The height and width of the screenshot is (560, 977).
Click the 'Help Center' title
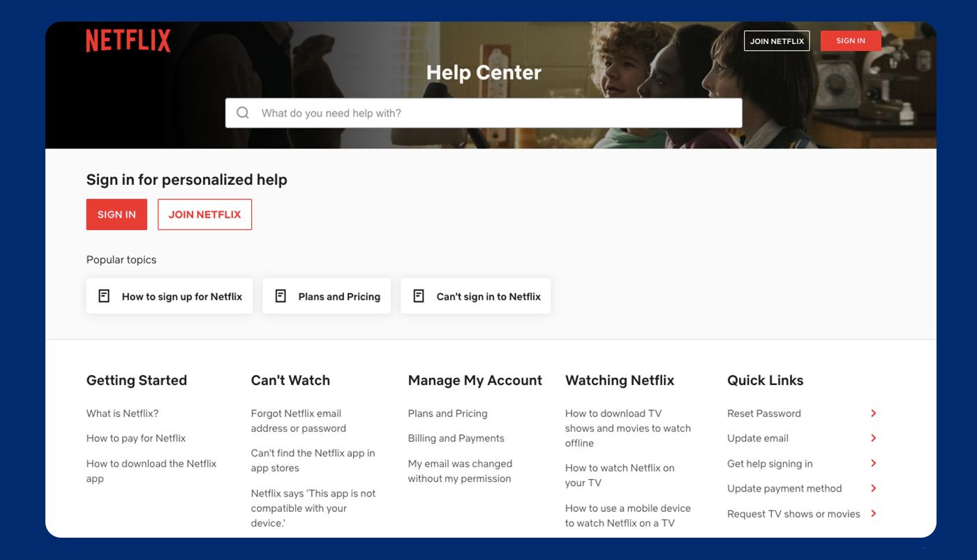tap(484, 73)
